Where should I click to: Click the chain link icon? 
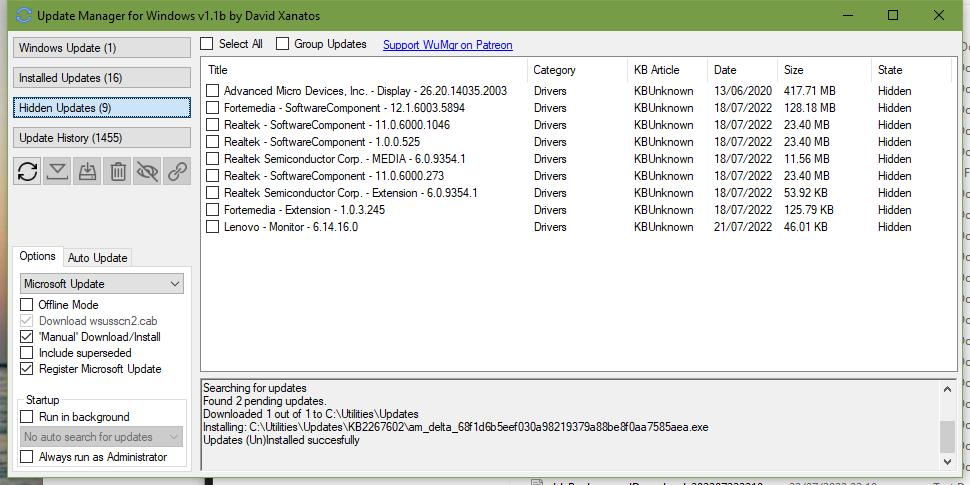click(177, 171)
